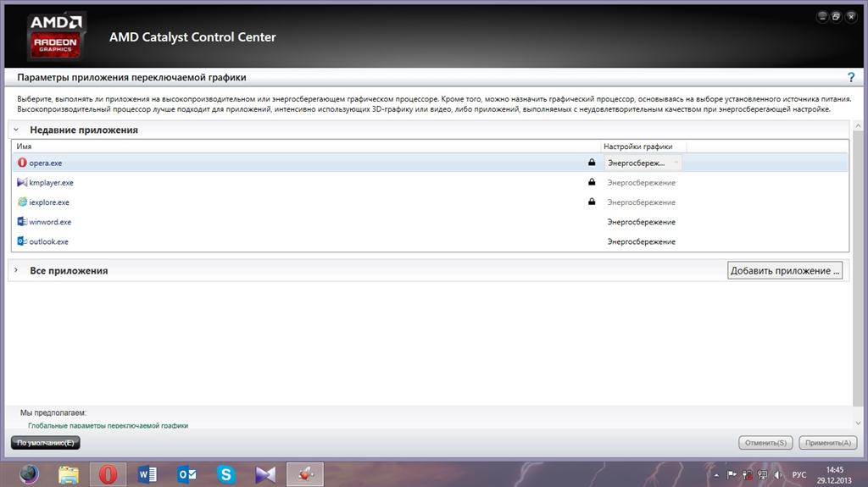Click Энергосбережение setting for winword.exe
Screen dimensions: 868x487
[641, 222]
